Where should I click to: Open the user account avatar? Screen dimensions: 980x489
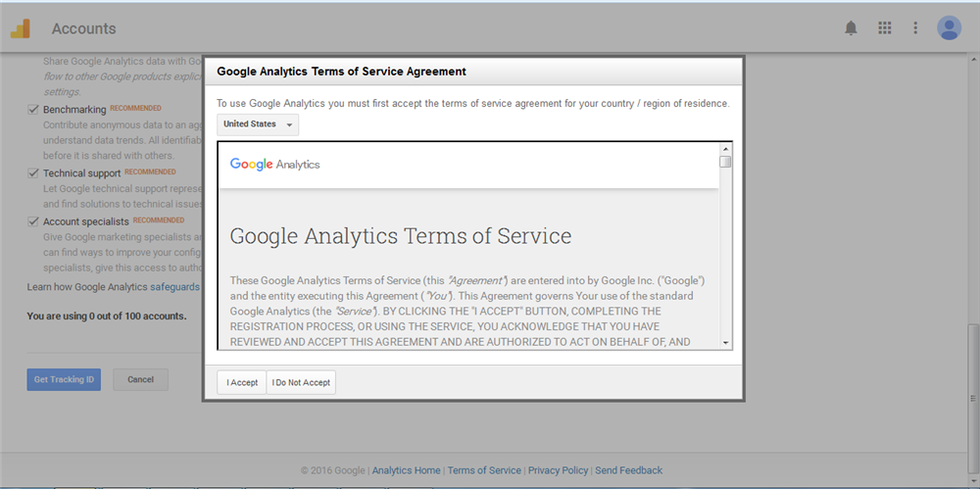tap(949, 28)
